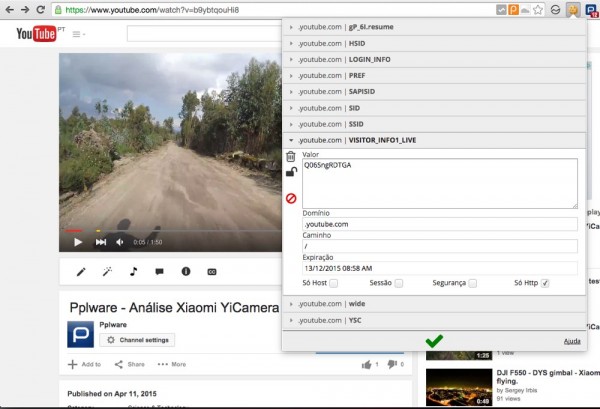Open the EditThisCookie extension icon
The height and width of the screenshot is (409, 600).
coord(573,10)
